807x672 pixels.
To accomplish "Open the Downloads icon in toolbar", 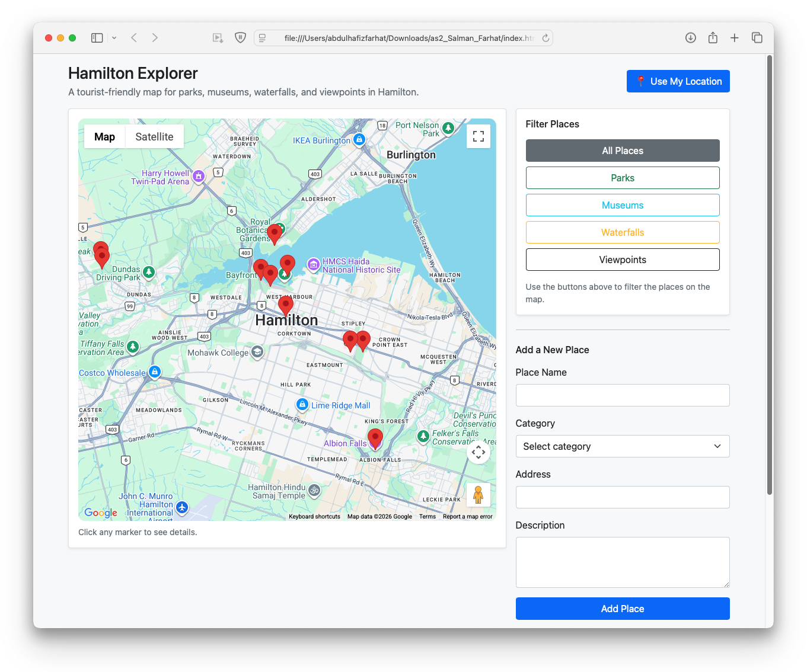I will click(690, 37).
